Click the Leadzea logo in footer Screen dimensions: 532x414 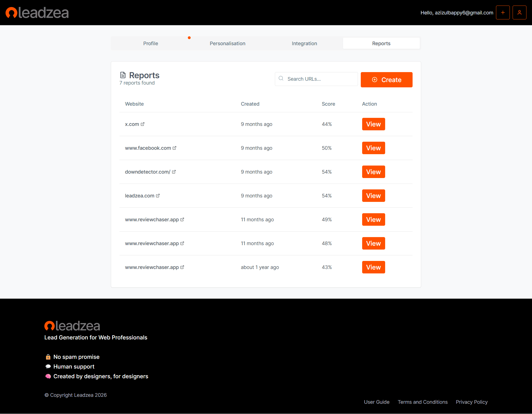(72, 326)
